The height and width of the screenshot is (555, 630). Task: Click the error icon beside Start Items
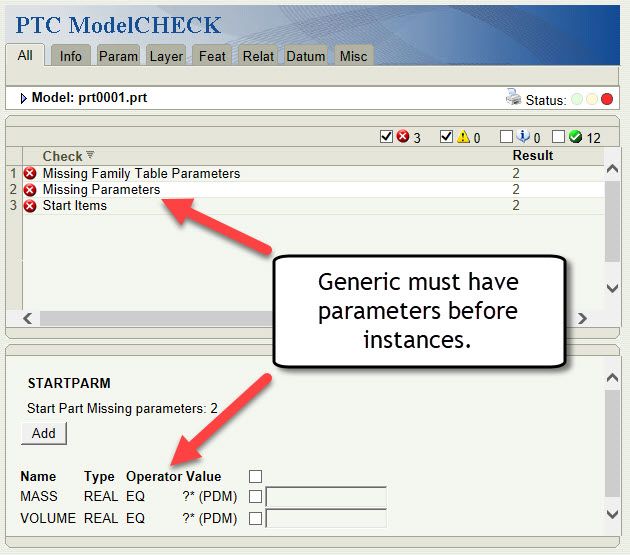click(30, 206)
